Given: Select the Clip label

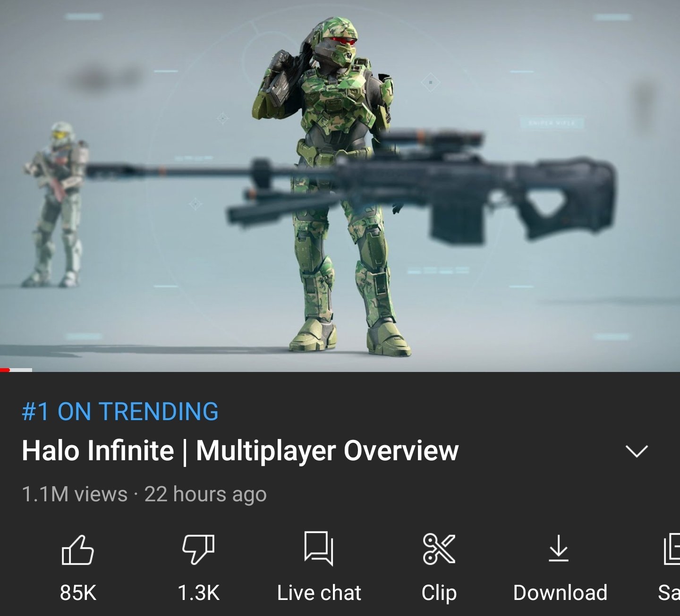Looking at the screenshot, I should [439, 593].
